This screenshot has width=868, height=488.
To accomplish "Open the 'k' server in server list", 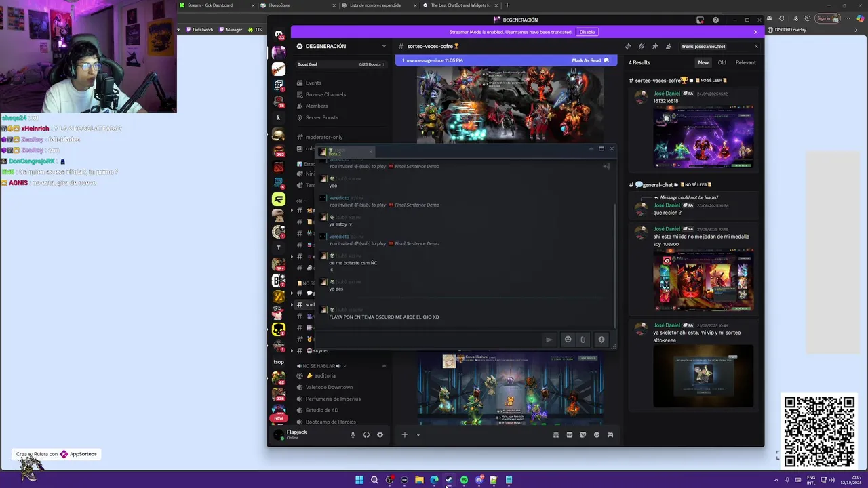I will point(279,117).
